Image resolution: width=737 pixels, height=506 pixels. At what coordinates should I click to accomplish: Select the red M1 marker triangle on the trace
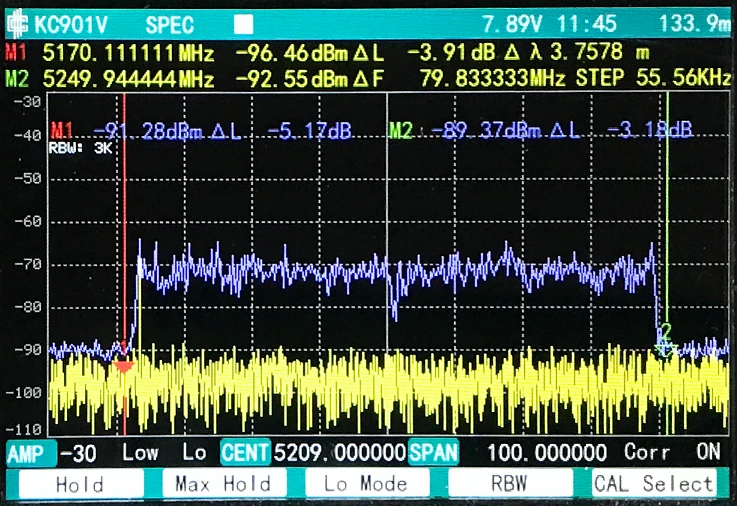coord(123,365)
